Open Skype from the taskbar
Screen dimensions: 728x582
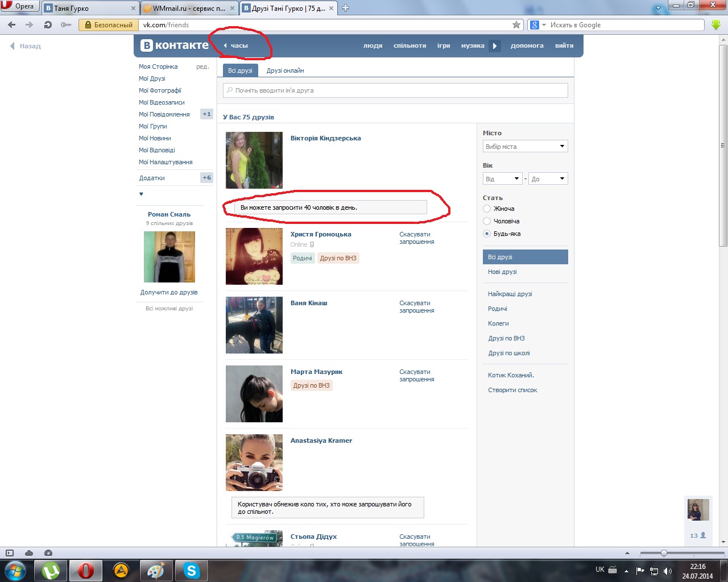[192, 571]
